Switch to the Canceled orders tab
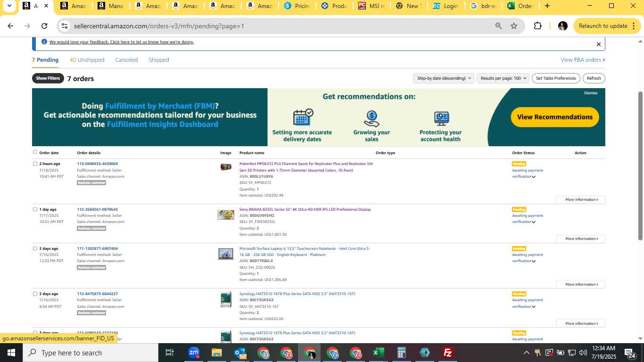This screenshot has width=644, height=362. point(126,60)
